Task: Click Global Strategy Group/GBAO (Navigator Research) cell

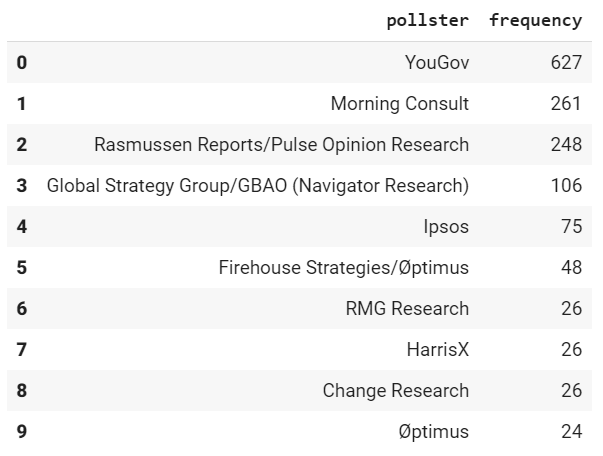Action: click(258, 185)
